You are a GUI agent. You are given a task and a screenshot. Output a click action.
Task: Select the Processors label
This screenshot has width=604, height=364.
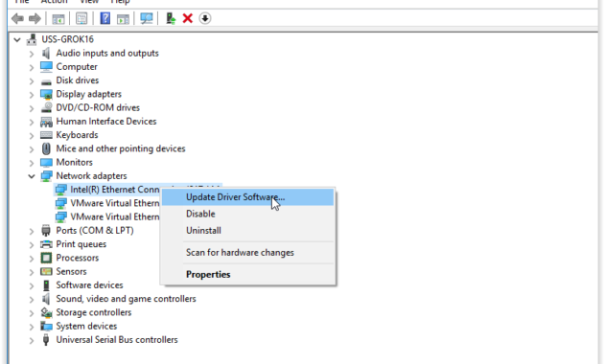point(78,258)
